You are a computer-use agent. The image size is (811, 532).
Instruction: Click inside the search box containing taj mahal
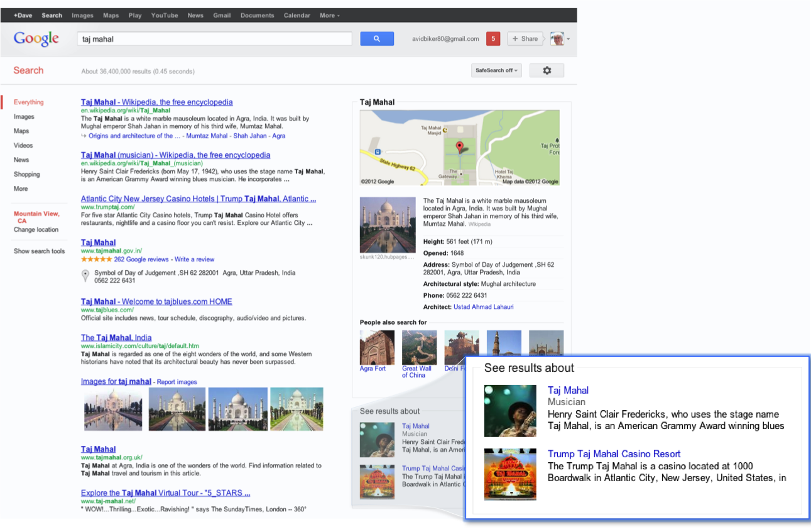214,38
